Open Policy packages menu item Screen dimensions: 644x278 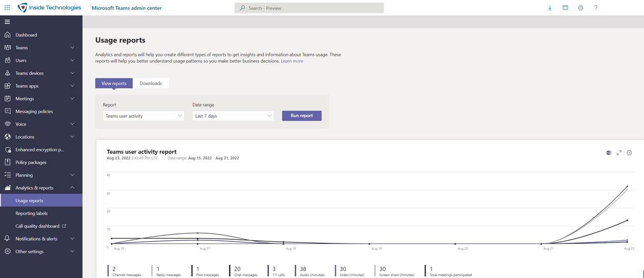(x=41, y=162)
